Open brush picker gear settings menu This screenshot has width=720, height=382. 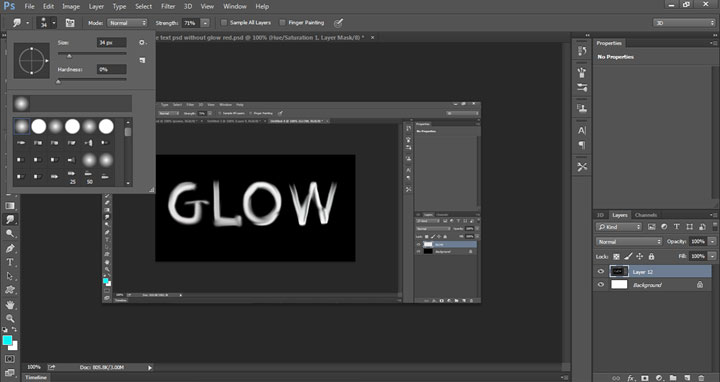[142, 42]
